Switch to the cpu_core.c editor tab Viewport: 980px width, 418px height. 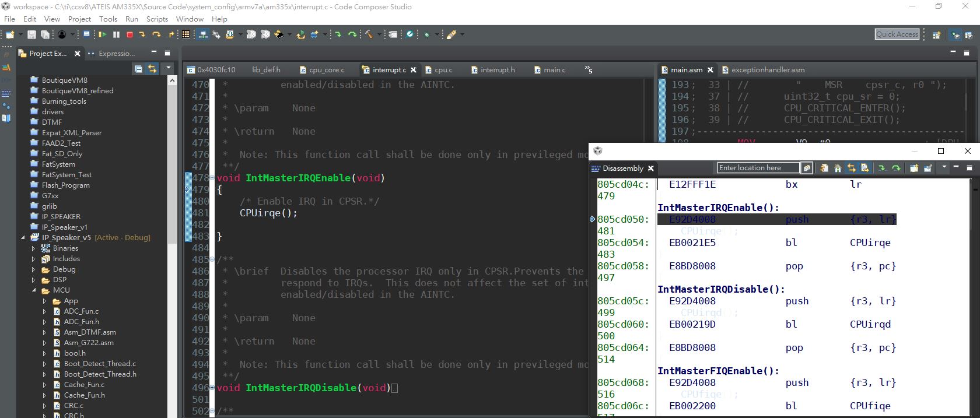point(322,69)
